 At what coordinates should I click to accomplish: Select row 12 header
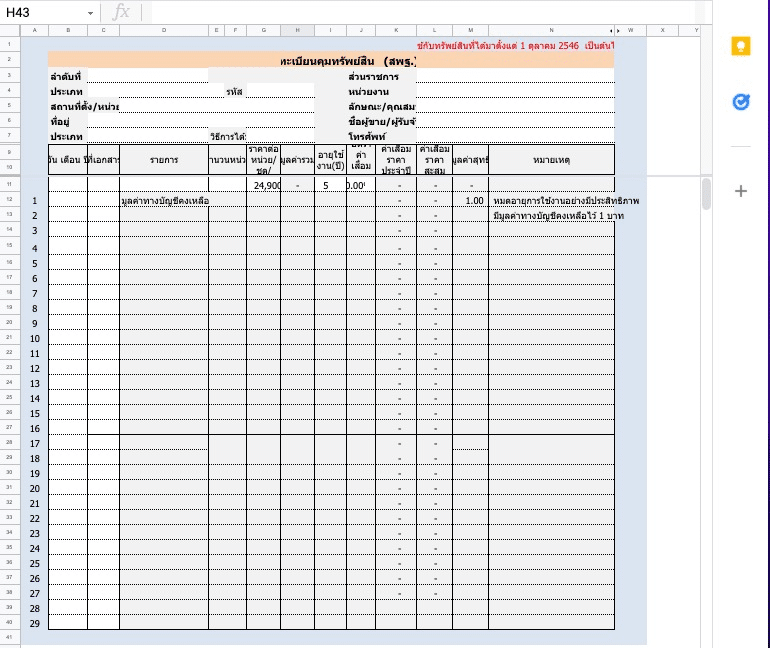pyautogui.click(x=9, y=199)
